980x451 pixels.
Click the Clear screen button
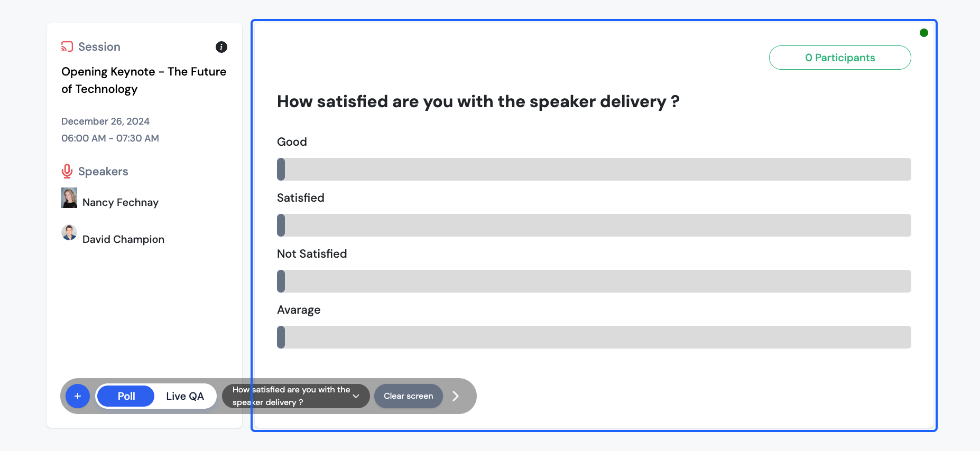coord(409,396)
